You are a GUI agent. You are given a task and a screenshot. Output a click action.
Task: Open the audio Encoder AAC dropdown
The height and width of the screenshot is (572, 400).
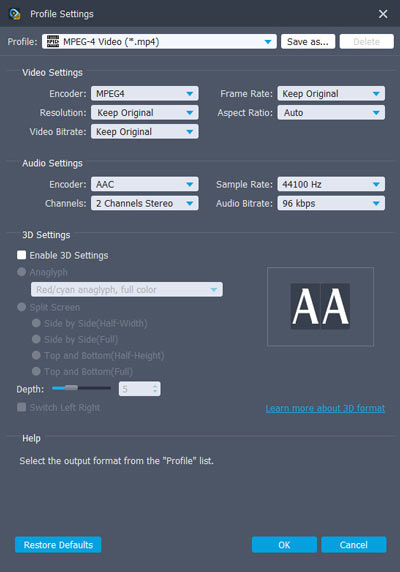point(145,184)
